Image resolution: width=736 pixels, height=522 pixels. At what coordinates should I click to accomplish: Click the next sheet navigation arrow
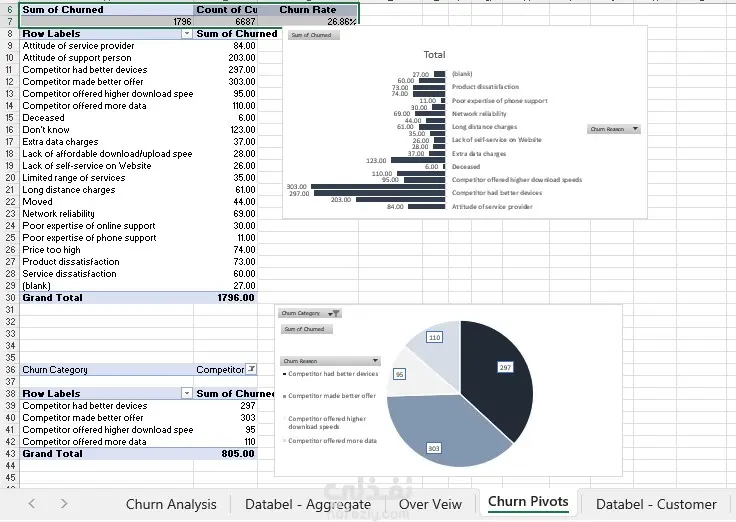pos(64,504)
